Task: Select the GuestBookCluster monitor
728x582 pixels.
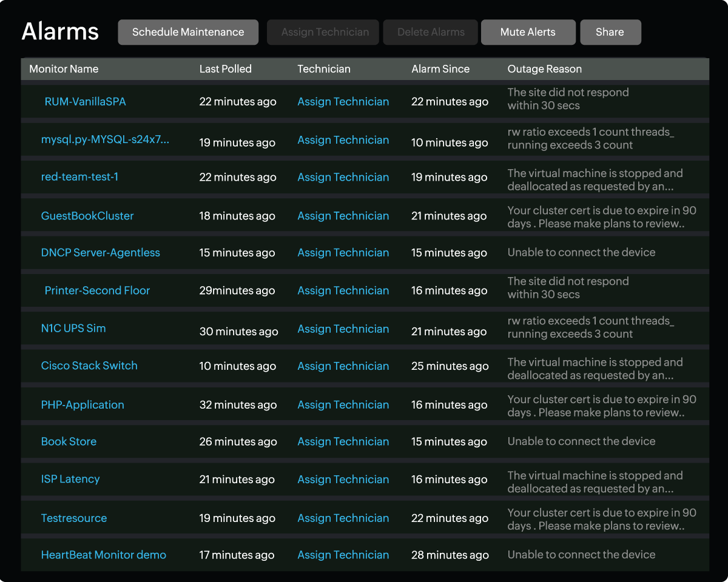Action: tap(87, 216)
